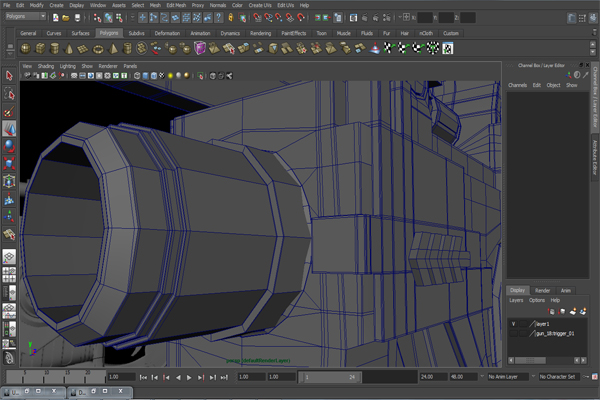Toggle snap to curves magnet icon
Image resolution: width=600 pixels, height=400 pixels.
coord(268,18)
